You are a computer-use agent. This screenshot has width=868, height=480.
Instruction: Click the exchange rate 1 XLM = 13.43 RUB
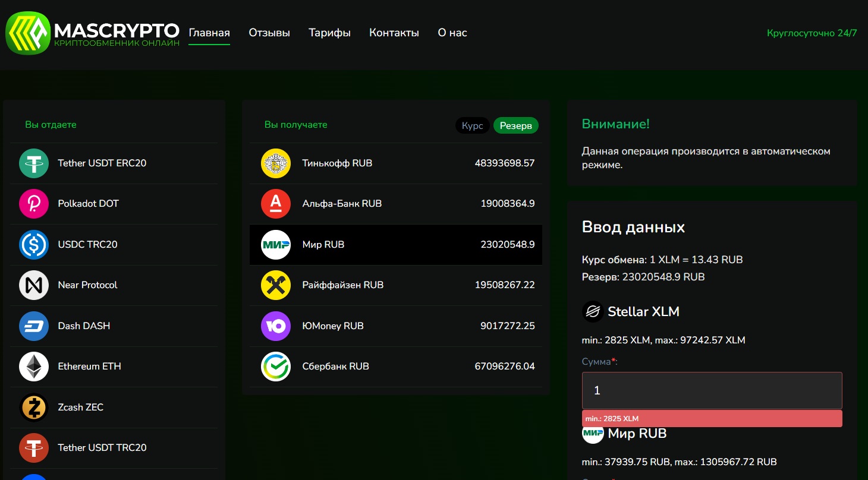[x=696, y=260]
